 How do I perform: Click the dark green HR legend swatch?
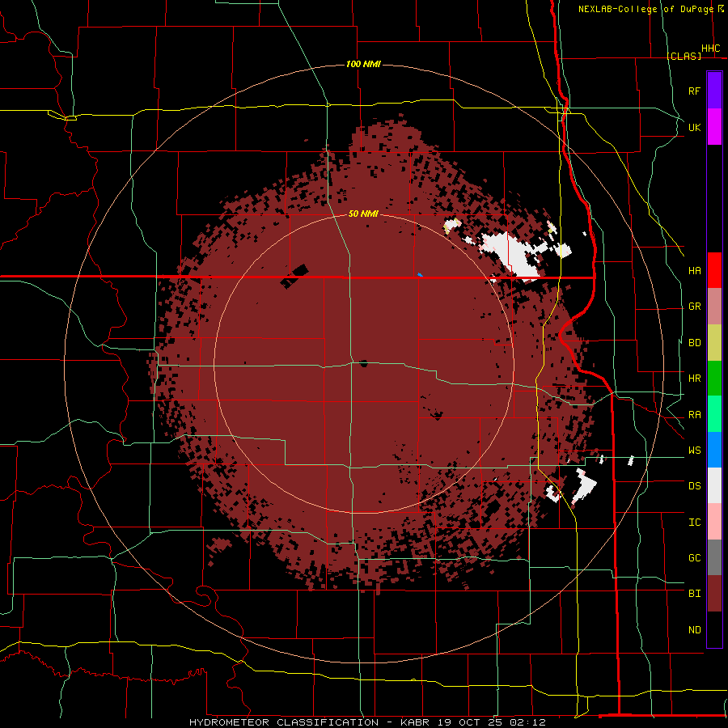714,379
